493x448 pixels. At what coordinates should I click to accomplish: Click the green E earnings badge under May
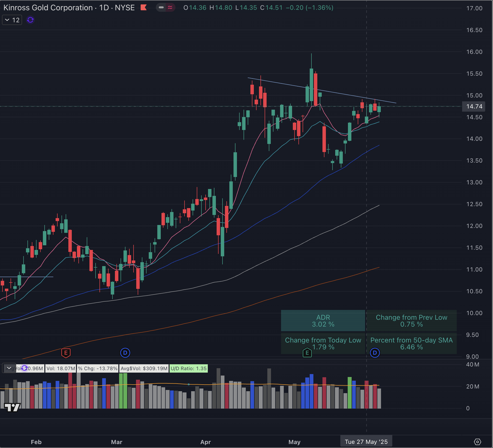click(307, 353)
